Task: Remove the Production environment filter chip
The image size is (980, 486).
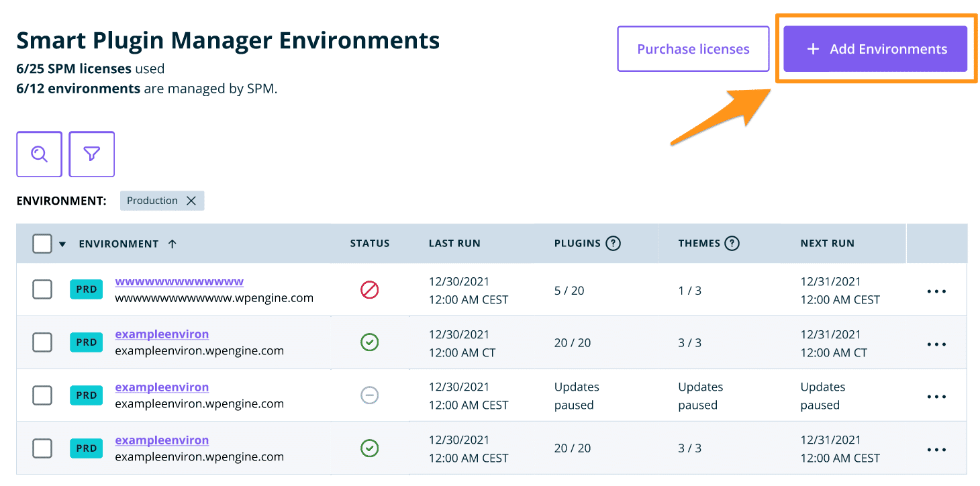Action: [x=192, y=200]
